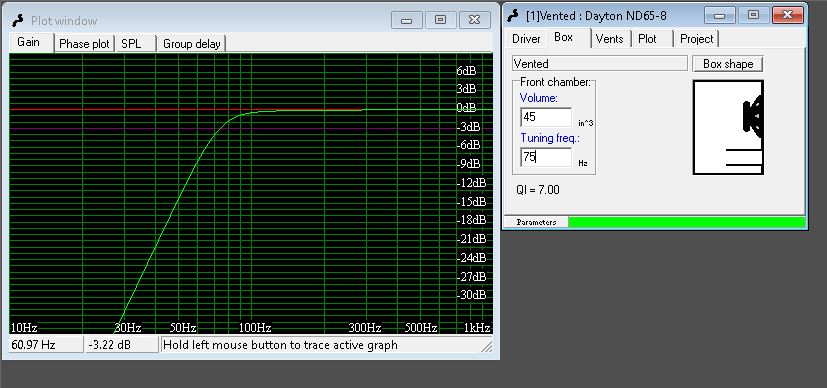827x388 pixels.
Task: Open the Phase plot tab
Action: click(x=84, y=44)
